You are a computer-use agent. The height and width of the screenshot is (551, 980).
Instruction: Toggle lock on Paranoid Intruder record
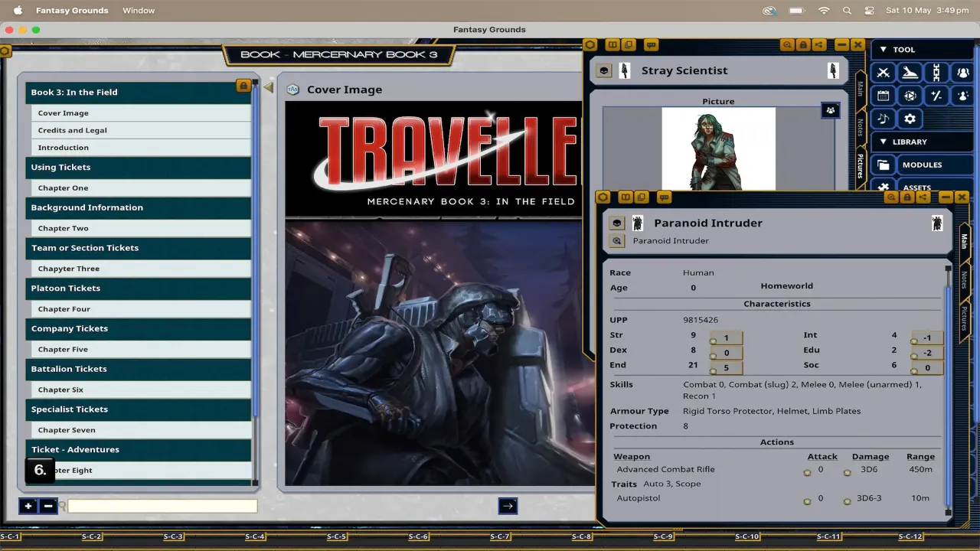click(x=907, y=197)
